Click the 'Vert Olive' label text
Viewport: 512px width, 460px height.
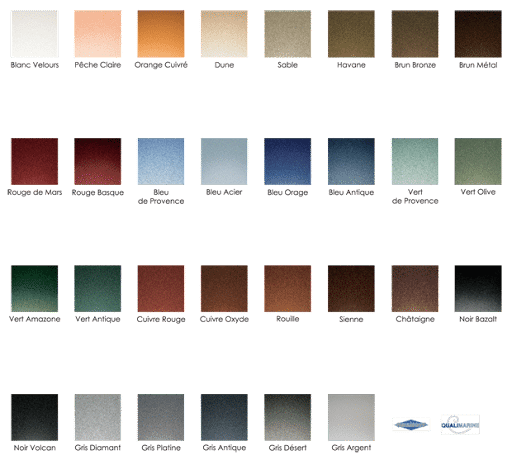coord(478,192)
